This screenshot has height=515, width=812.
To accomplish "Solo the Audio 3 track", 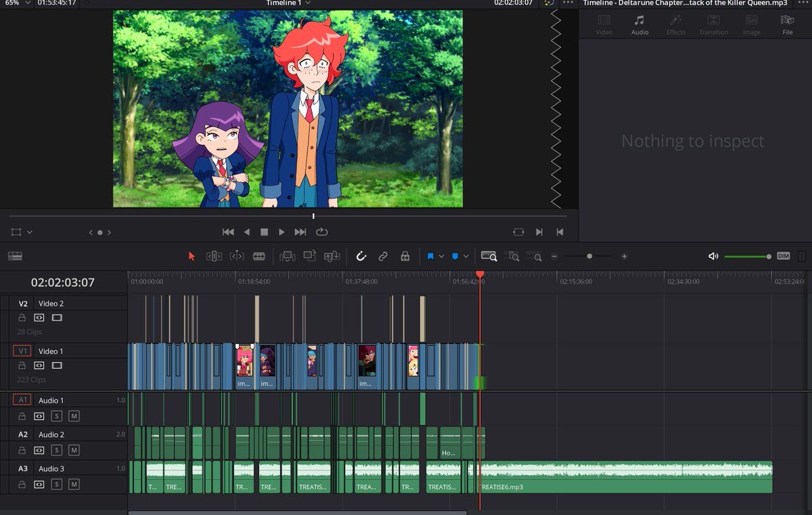I will pos(57,484).
